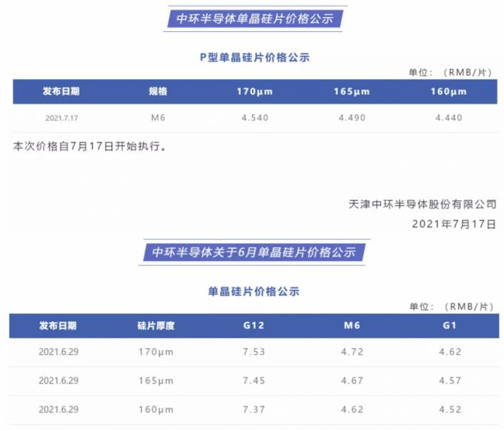Select the G1 price 4.52
Viewport: 504px width, 431px height.
coord(451,410)
